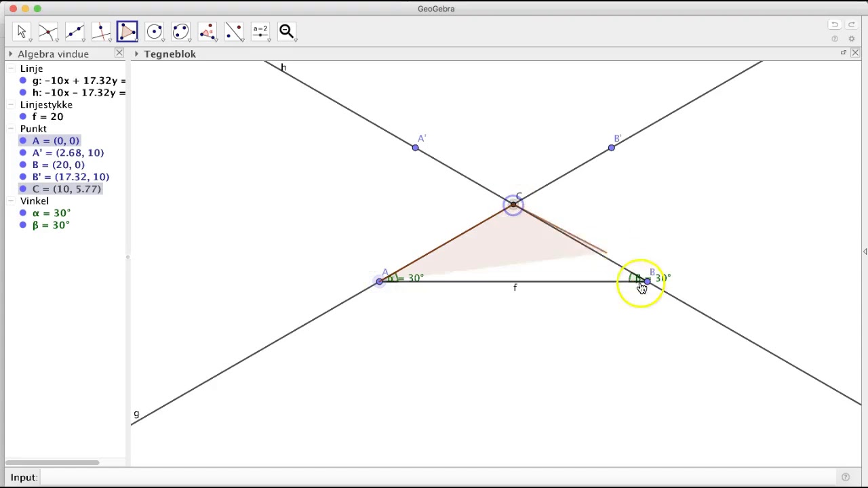Toggle visibility of line g
The image size is (868, 488).
click(23, 81)
